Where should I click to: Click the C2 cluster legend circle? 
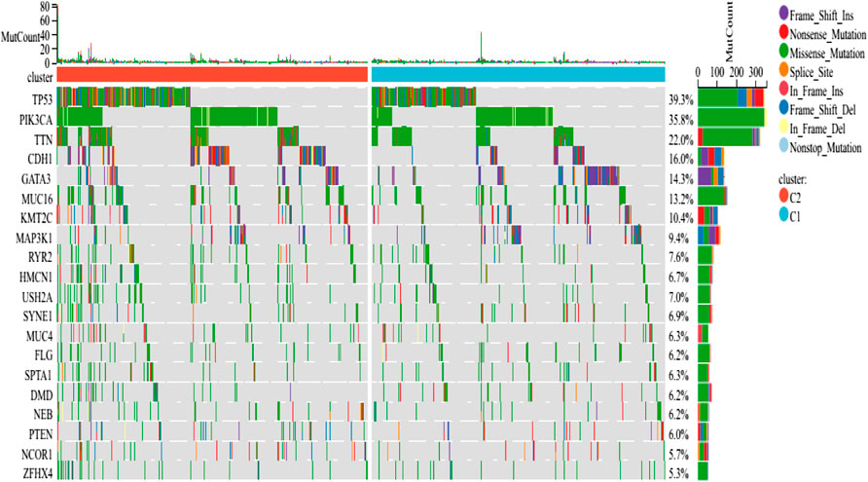pos(783,195)
